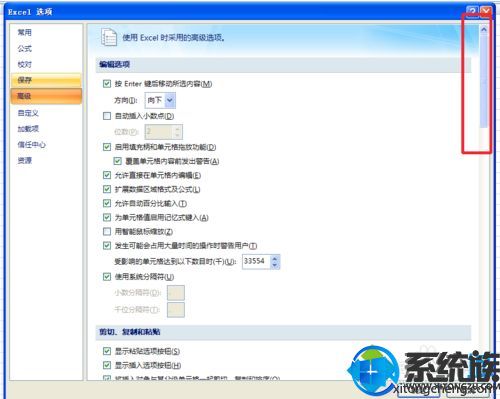Increase the 33554 cell count spinner
This screenshot has width=500, height=399.
coord(275,258)
